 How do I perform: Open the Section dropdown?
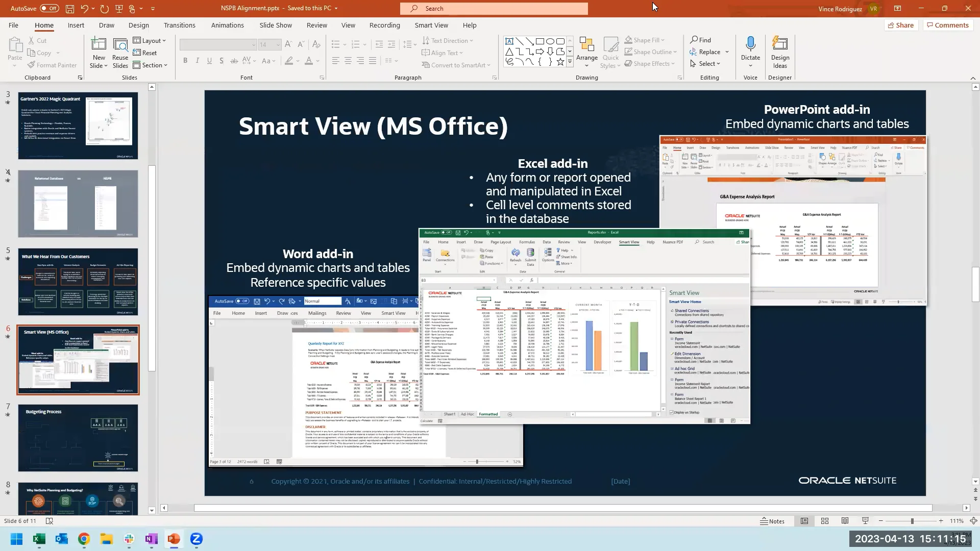point(151,65)
